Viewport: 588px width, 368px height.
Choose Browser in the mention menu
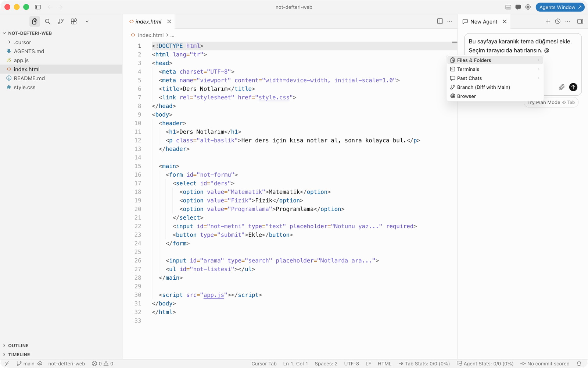point(495,96)
